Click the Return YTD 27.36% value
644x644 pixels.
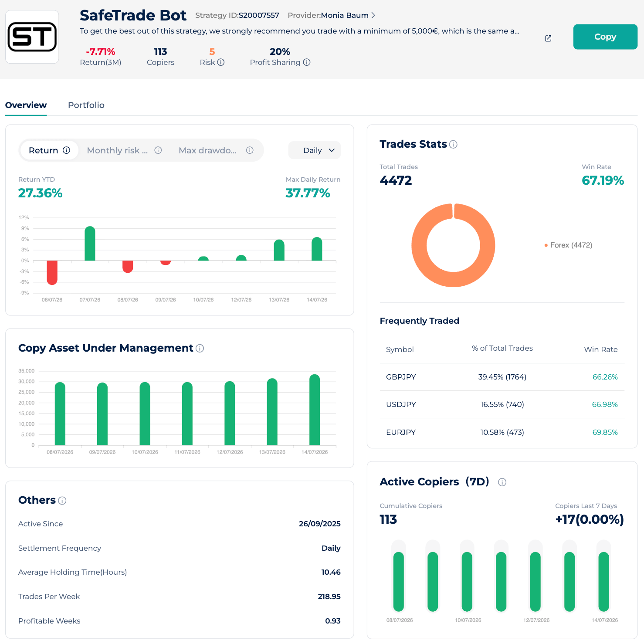(x=40, y=193)
